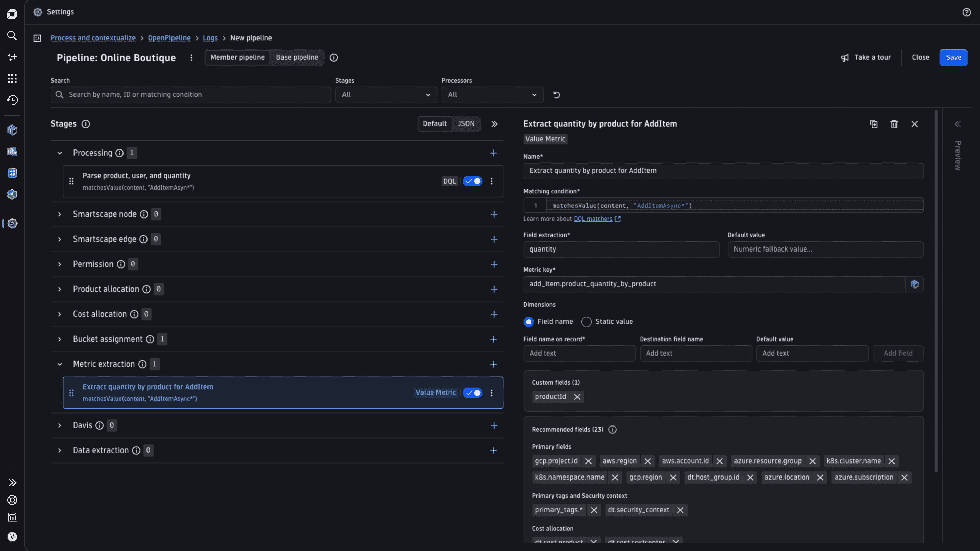
Task: Toggle the settings navigation panel icon
Action: click(37, 38)
